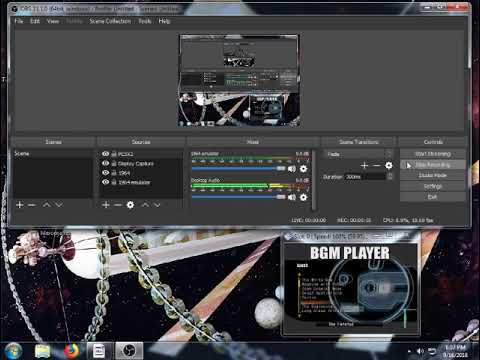Add a new source with plus icon
This screenshot has width=480, height=360.
[x=106, y=205]
